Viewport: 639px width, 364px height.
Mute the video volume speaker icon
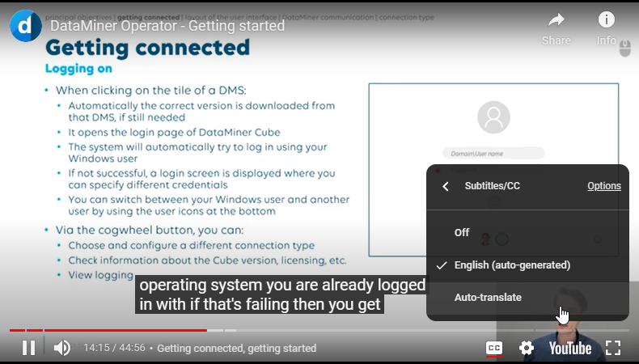[x=62, y=348]
